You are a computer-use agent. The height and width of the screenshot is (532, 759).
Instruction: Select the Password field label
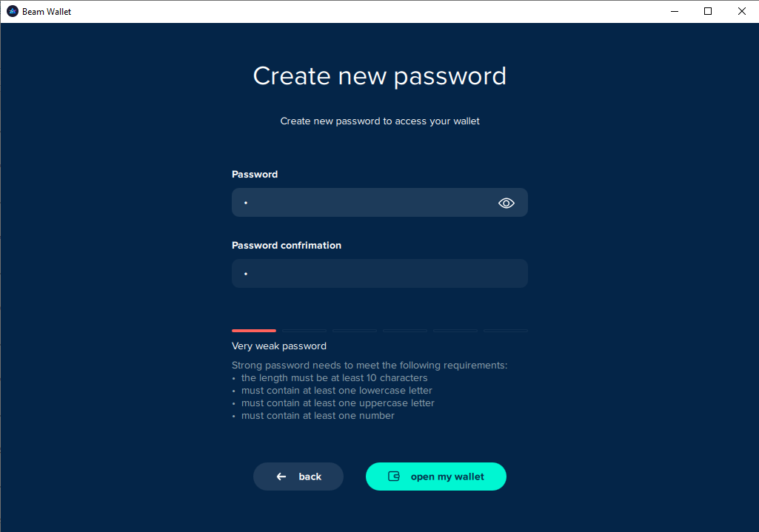point(255,174)
